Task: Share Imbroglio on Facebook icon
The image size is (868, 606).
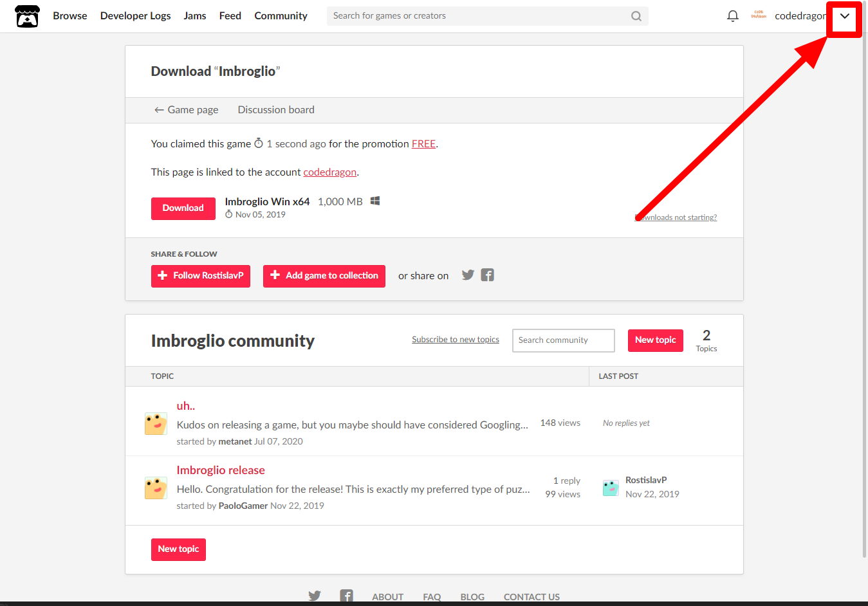Action: click(488, 275)
